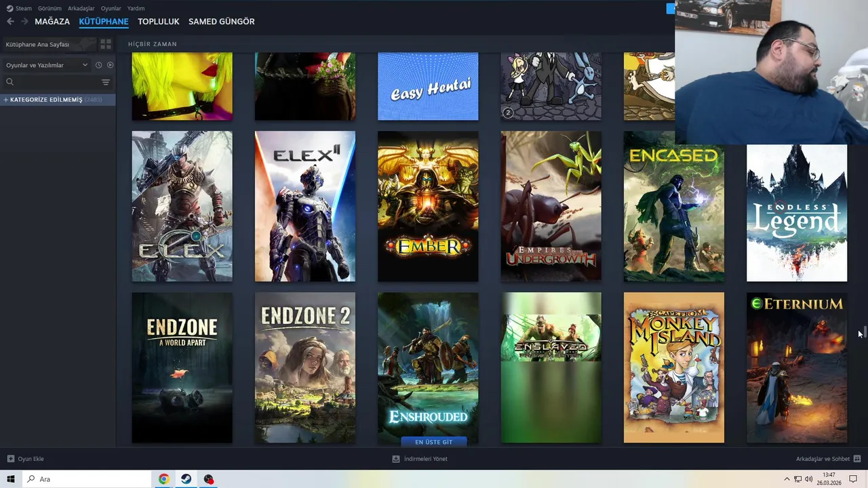
Task: Open the Oyunlar ve Yazılımlar dropdown
Action: tap(47, 65)
